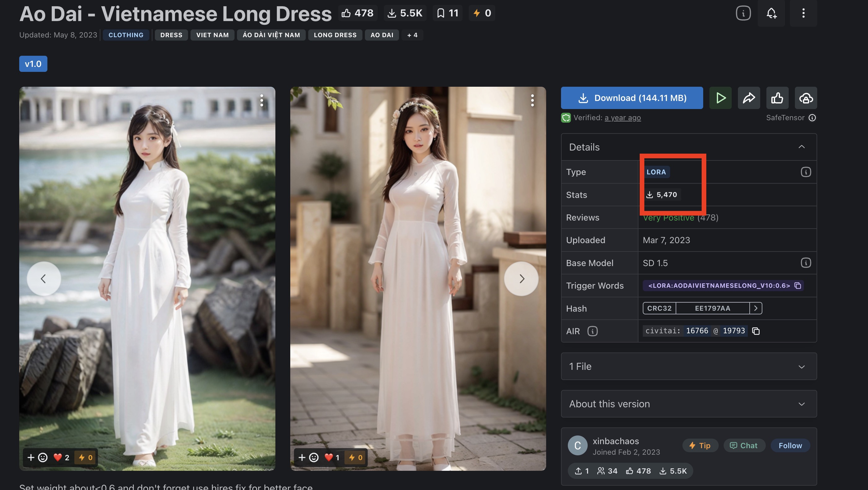The image size is (868, 490).
Task: Open the left image three-dot menu
Action: tap(261, 100)
